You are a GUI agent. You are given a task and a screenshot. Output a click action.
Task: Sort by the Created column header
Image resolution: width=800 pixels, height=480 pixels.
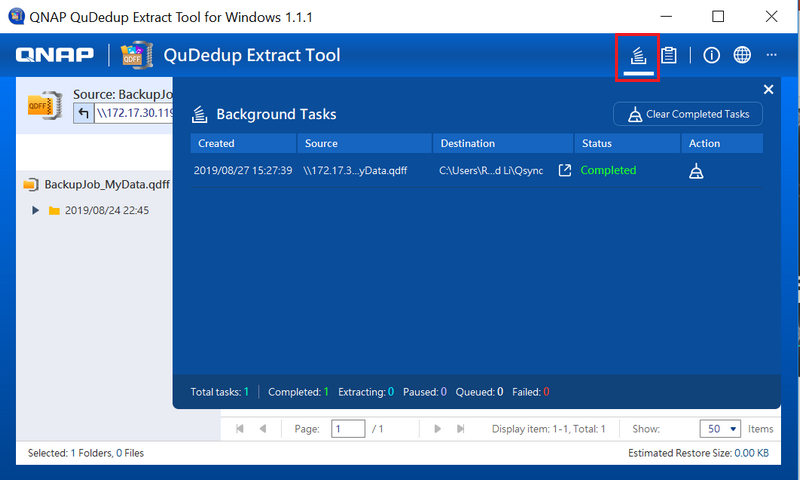tap(243, 143)
